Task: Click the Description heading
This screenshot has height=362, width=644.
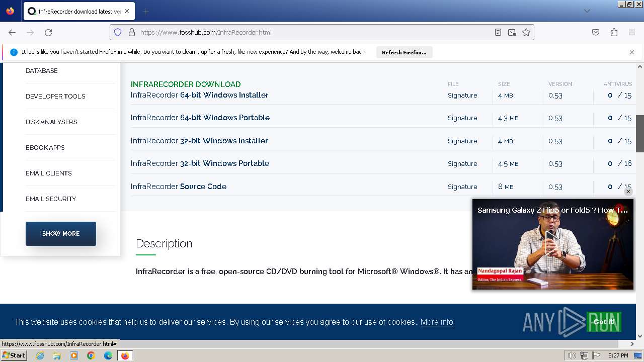Action: 164,243
